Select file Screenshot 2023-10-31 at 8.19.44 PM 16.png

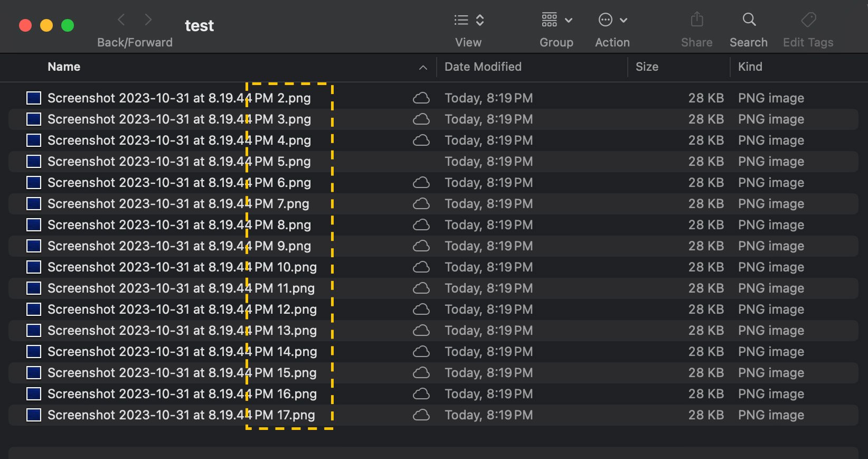[x=182, y=394]
